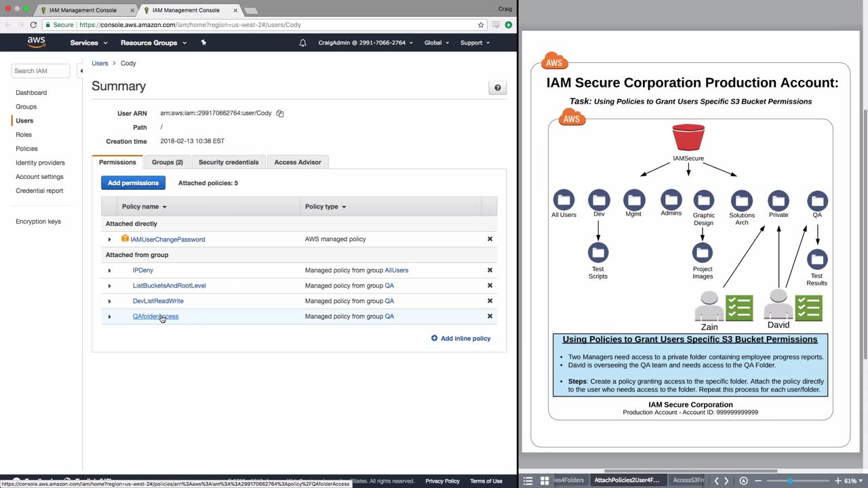The image size is (868, 488).
Task: Reload the browser page
Action: point(33,25)
